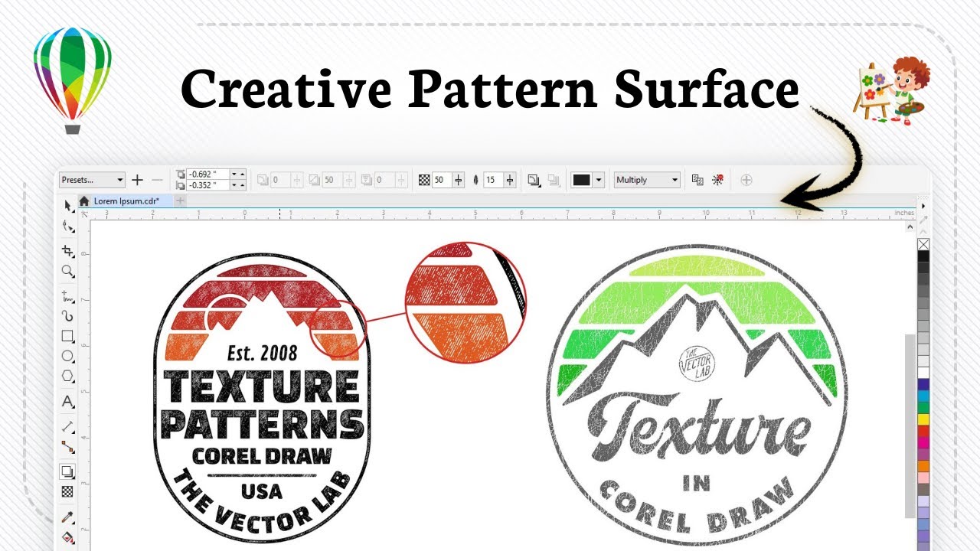This screenshot has width=980, height=551.
Task: Pick the yellow swatch in color palette
Action: tap(923, 419)
